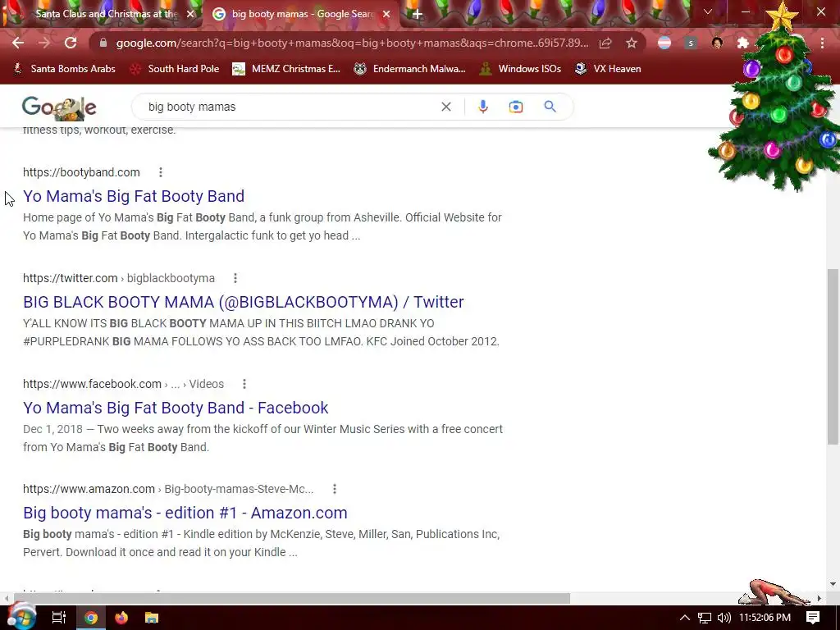
Task: Open Yo Mama's Big Fat Booty Band Facebook result
Action: click(x=176, y=409)
